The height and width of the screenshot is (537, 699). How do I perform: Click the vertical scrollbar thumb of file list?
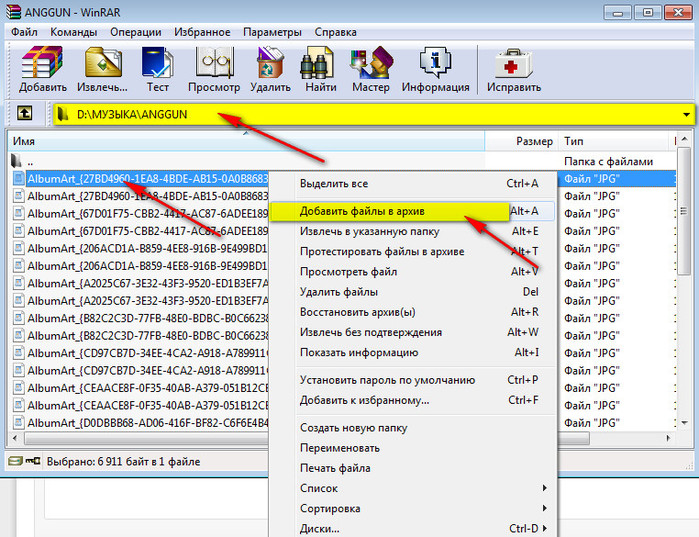[684, 211]
